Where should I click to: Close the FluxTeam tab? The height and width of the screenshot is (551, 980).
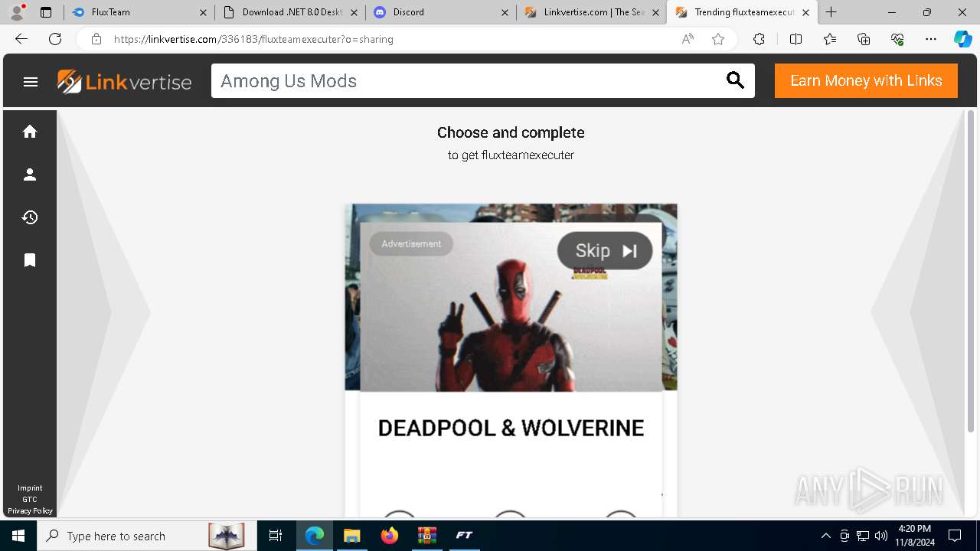(203, 12)
